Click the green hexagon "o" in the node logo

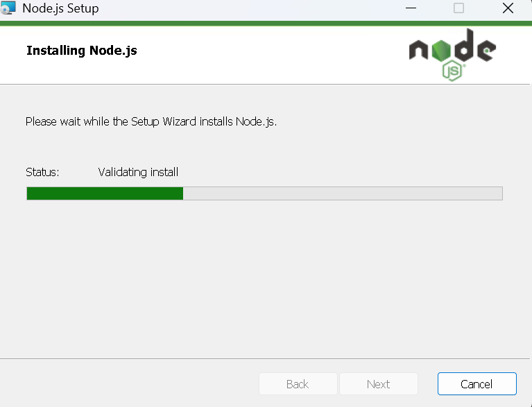(x=441, y=51)
